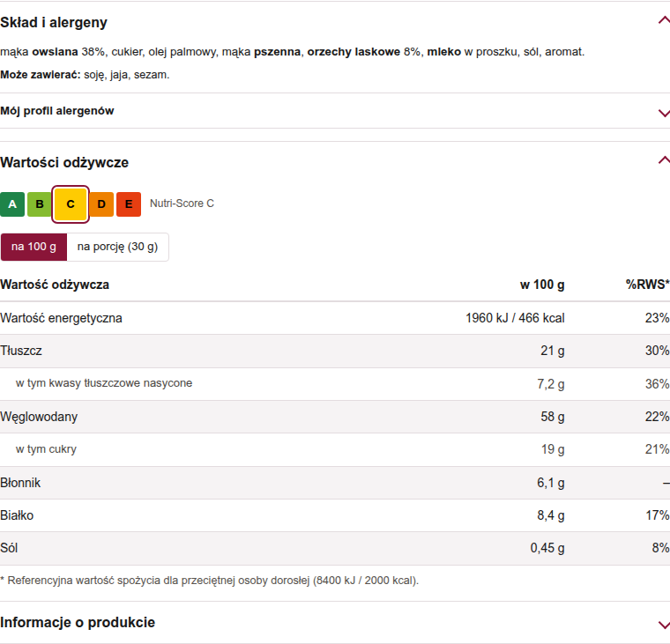The image size is (670, 644).
Task: Click Nutri-Score D orange badge
Action: 101,204
